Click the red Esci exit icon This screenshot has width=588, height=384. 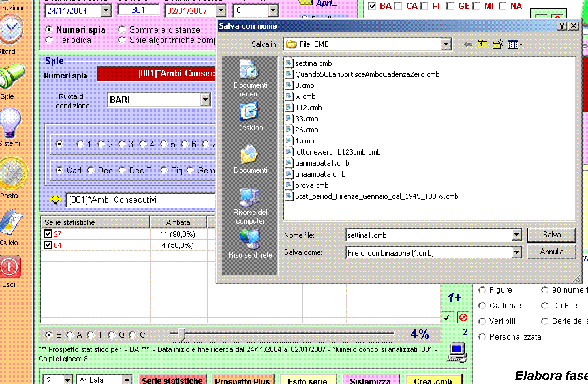point(10,267)
